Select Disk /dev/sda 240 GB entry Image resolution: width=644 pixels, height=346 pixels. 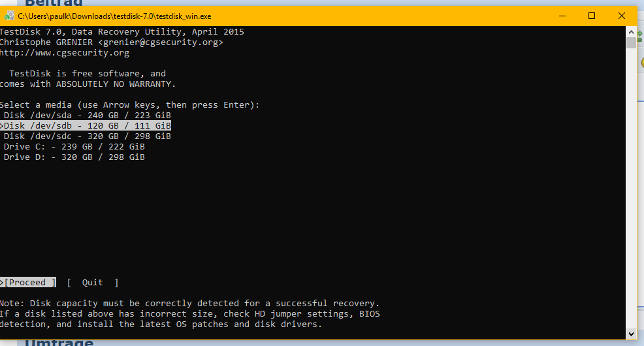point(87,116)
